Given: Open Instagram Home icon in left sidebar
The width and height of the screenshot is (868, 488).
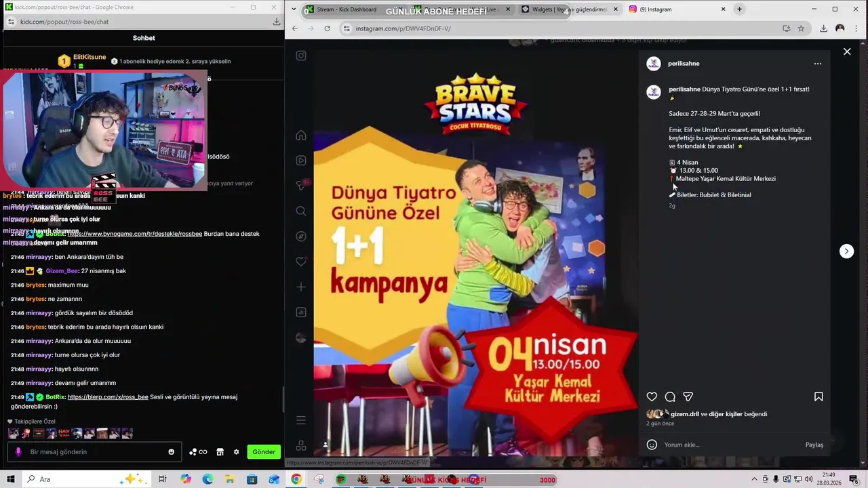Looking at the screenshot, I should (301, 135).
